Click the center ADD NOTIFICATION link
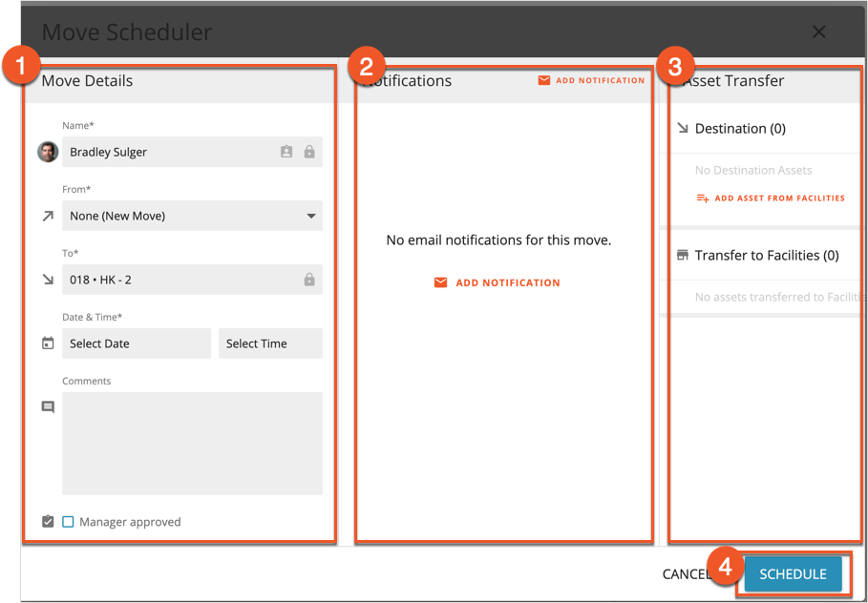The width and height of the screenshot is (868, 603). (507, 282)
